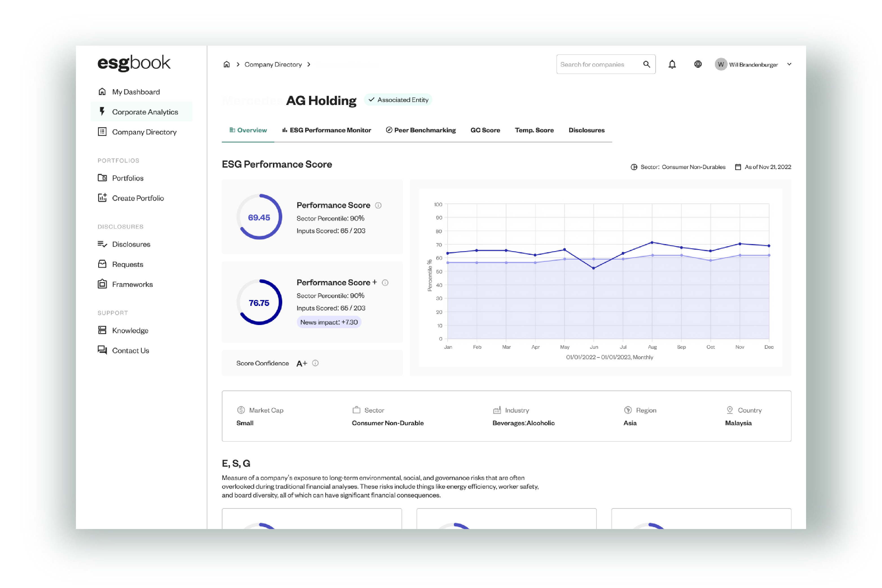Click the Consumer Non-Durable sector value
Screen dimensions: 882x588
pyautogui.click(x=388, y=423)
